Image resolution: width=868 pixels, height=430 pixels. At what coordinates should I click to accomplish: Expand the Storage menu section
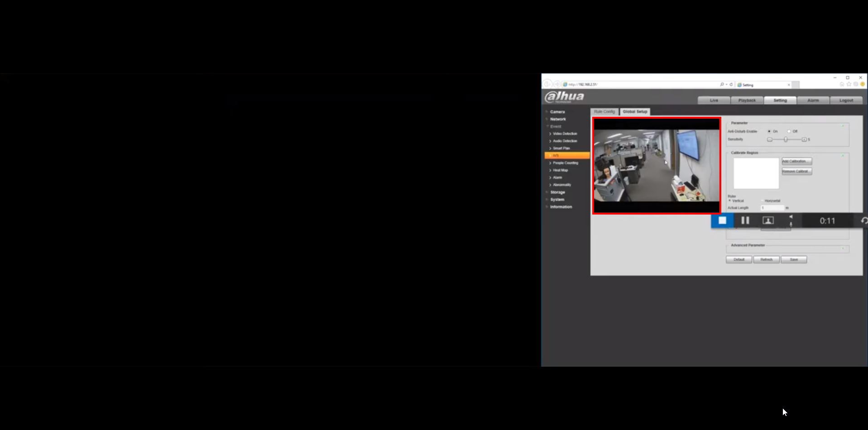[557, 192]
